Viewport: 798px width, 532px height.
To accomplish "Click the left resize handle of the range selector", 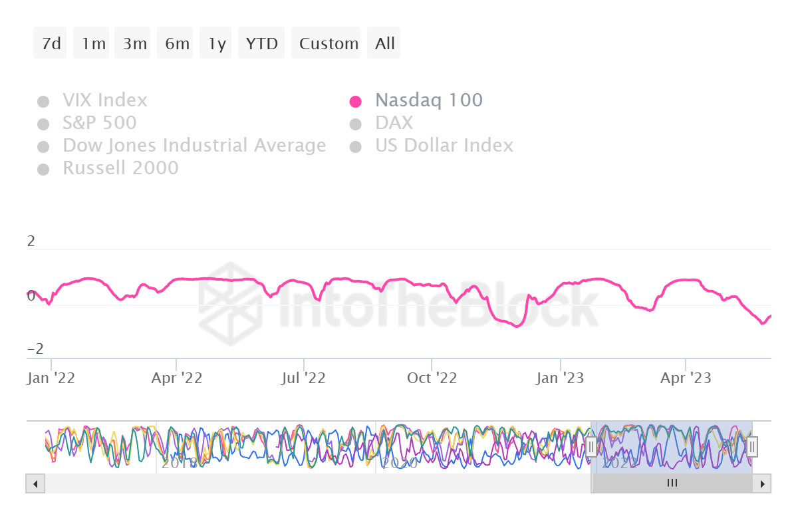I will point(592,447).
